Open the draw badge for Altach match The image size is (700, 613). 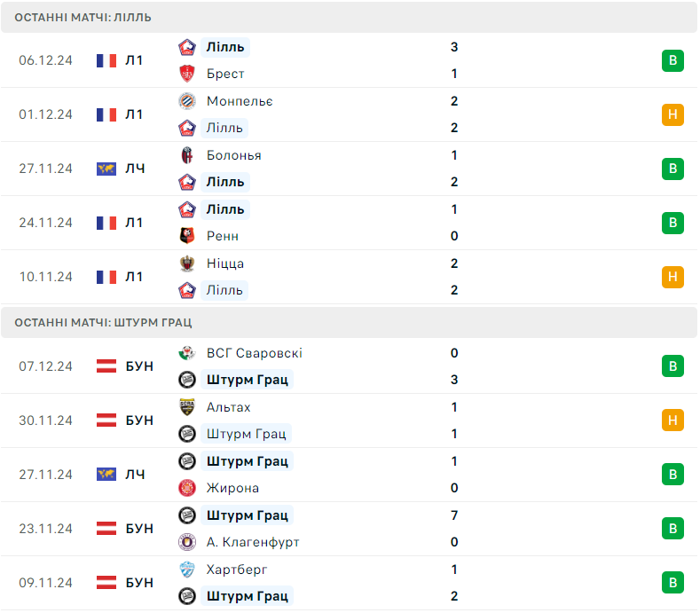coord(672,420)
